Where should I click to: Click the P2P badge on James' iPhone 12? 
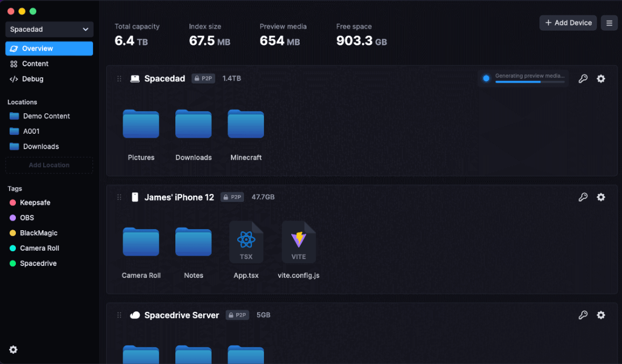pos(233,197)
